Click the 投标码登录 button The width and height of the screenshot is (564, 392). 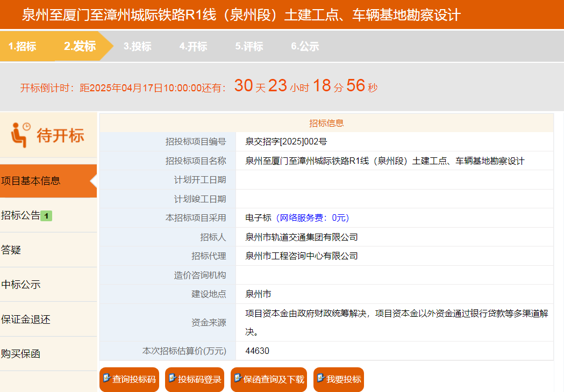(195, 380)
